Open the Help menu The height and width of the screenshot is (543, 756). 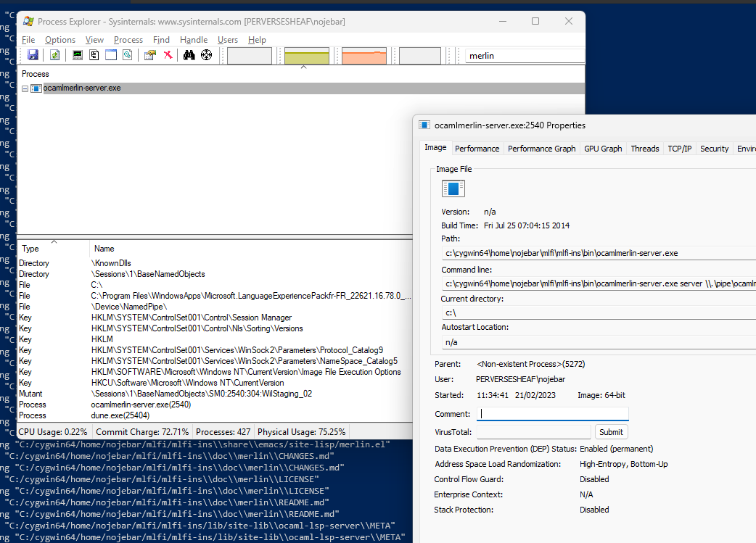point(257,39)
